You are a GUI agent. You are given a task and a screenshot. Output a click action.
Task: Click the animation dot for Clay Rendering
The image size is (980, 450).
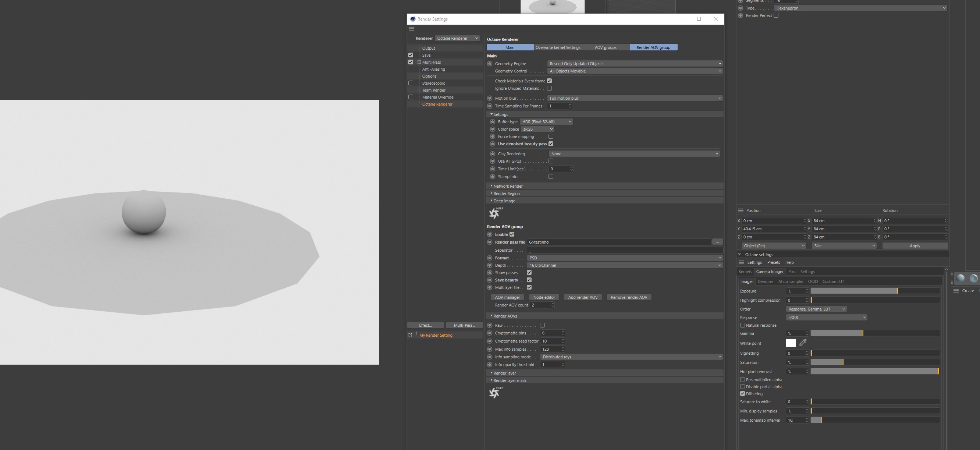point(493,154)
